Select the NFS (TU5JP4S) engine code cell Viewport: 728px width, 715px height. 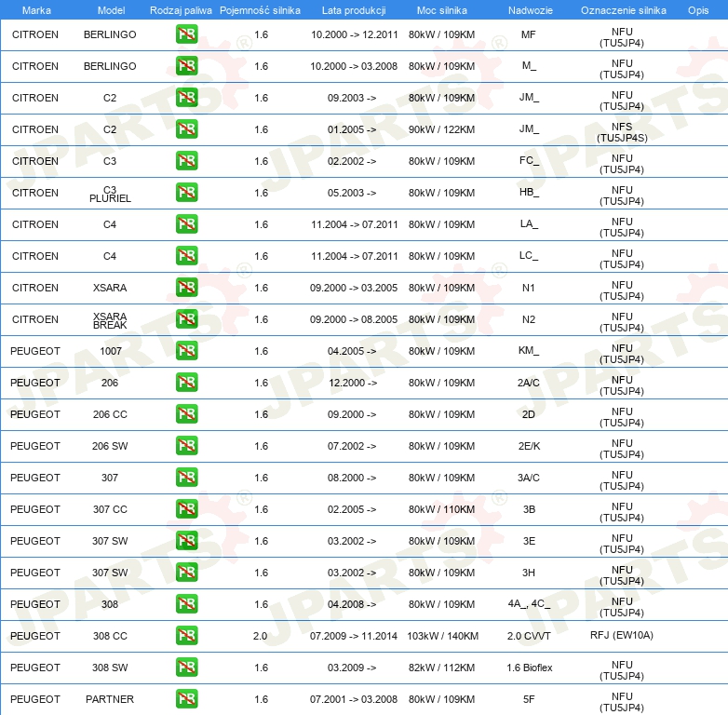(622, 132)
